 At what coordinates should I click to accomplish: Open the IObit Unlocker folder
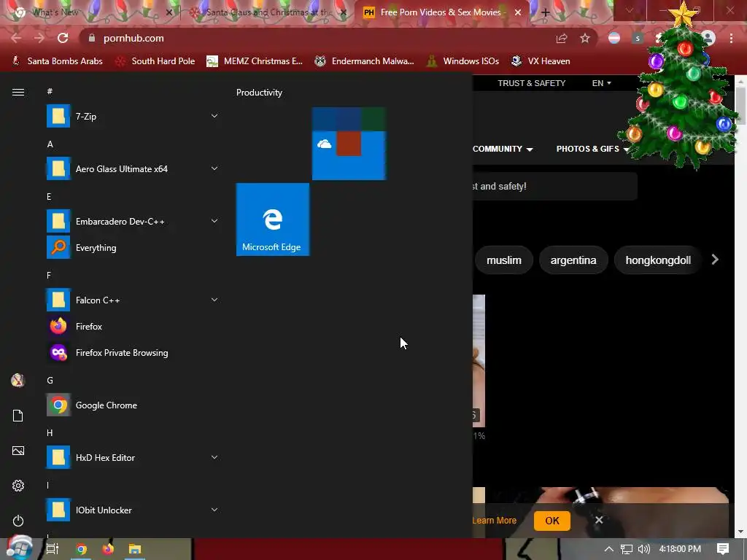(x=133, y=510)
